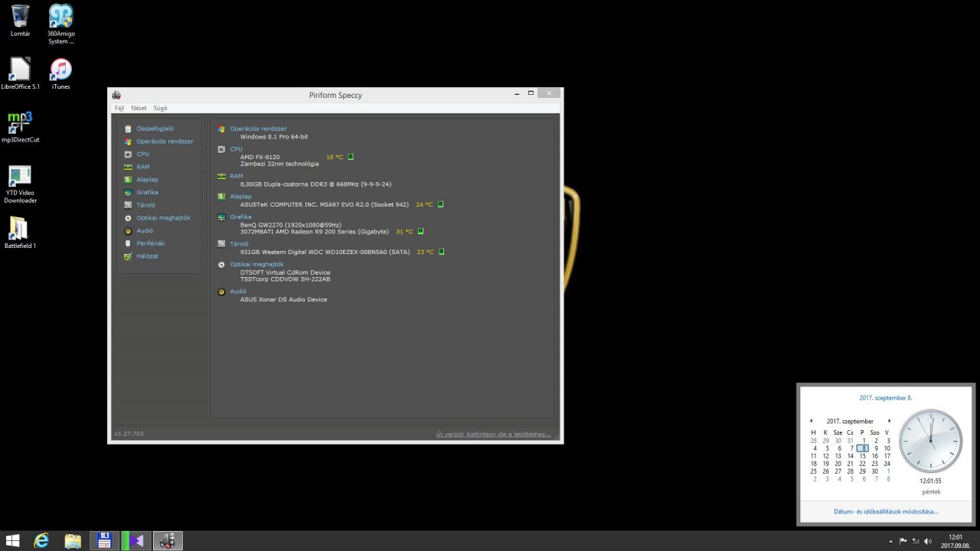980x551 pixels.
Task: Open the Nézet menu
Action: (139, 109)
